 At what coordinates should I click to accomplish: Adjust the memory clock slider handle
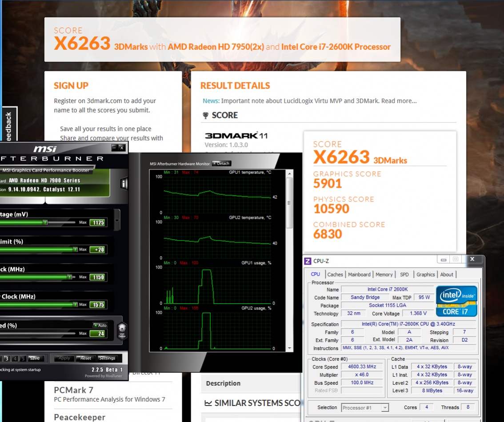point(75,304)
